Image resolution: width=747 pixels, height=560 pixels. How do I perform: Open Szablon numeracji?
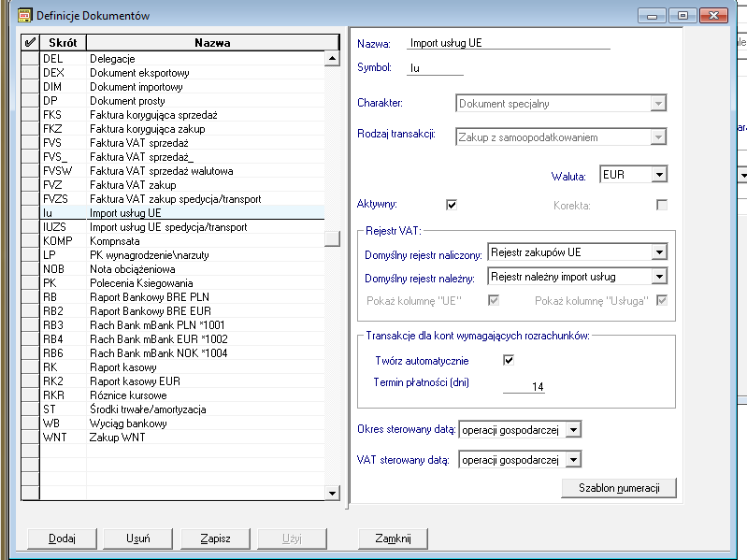point(619,488)
